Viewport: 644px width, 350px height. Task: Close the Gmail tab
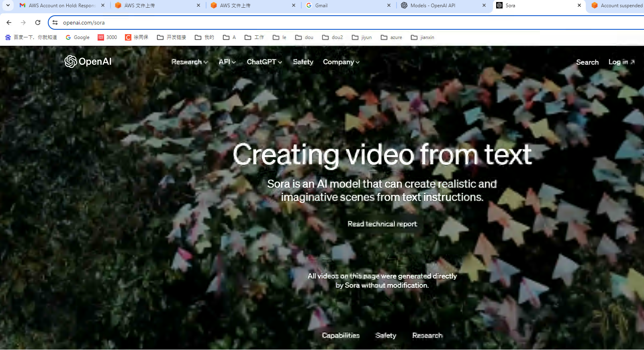pyautogui.click(x=389, y=5)
